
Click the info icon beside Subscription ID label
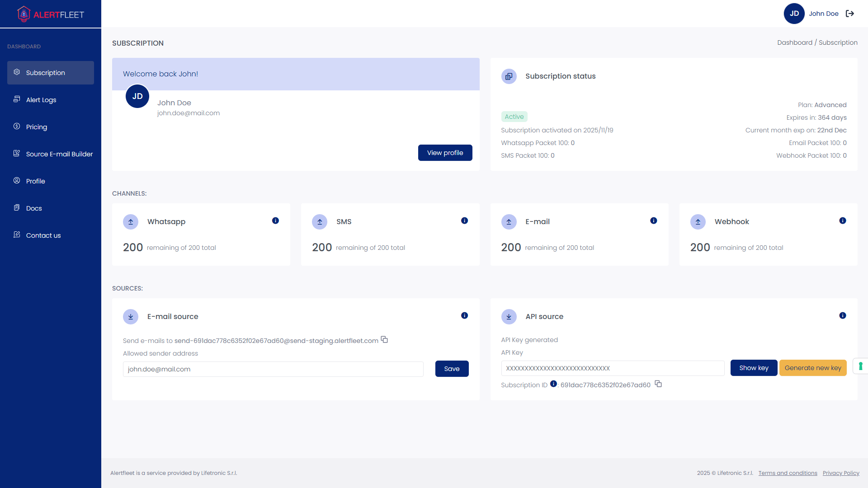553,383
